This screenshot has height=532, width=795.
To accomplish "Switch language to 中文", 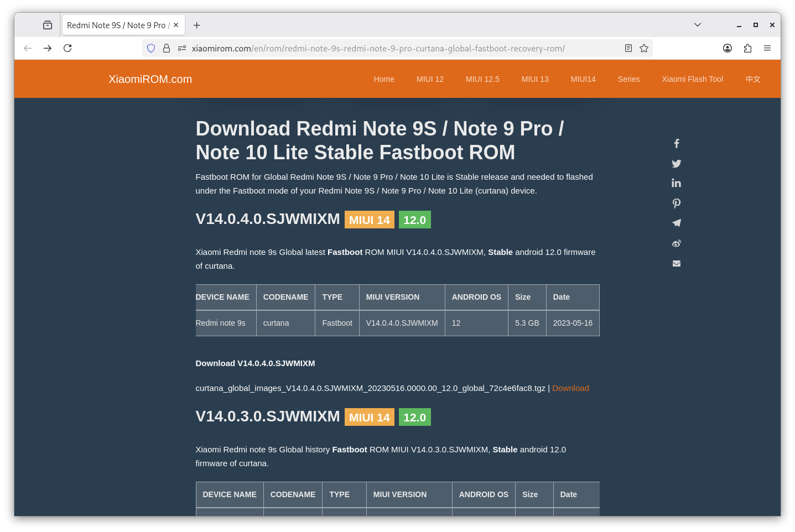I will (x=752, y=79).
